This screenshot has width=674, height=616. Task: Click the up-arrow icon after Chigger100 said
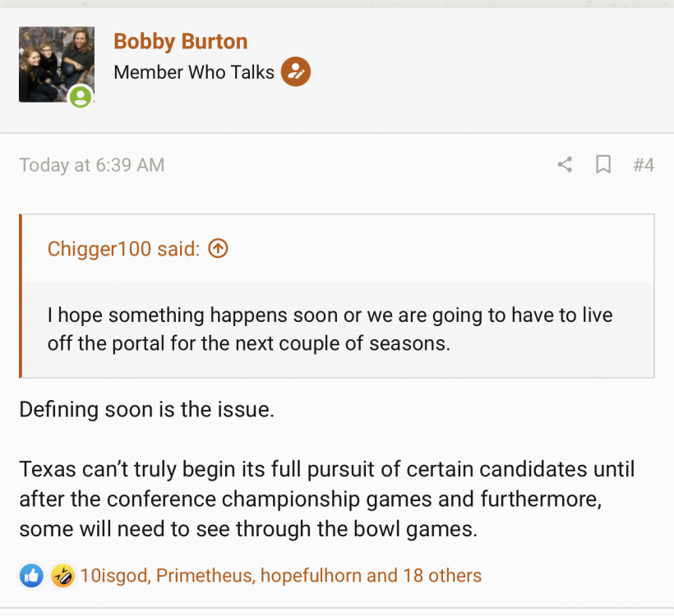point(218,248)
